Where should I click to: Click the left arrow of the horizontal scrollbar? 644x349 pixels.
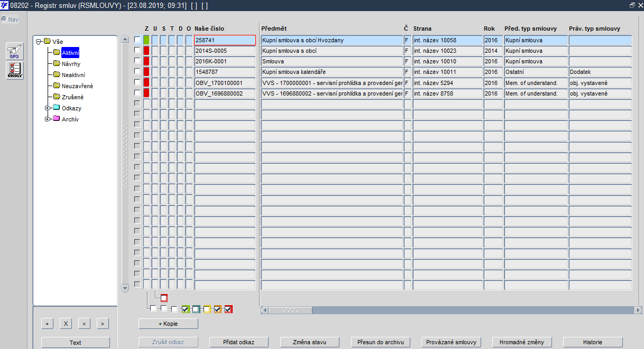pos(265,310)
